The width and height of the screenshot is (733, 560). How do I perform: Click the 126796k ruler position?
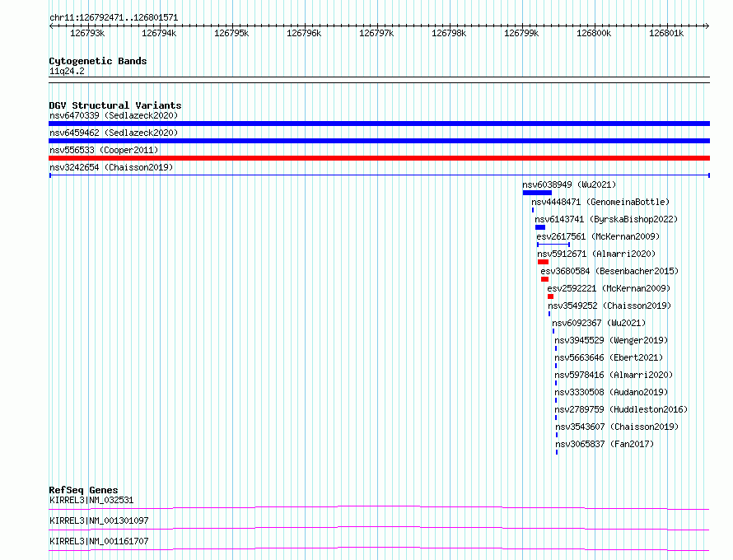304,33
